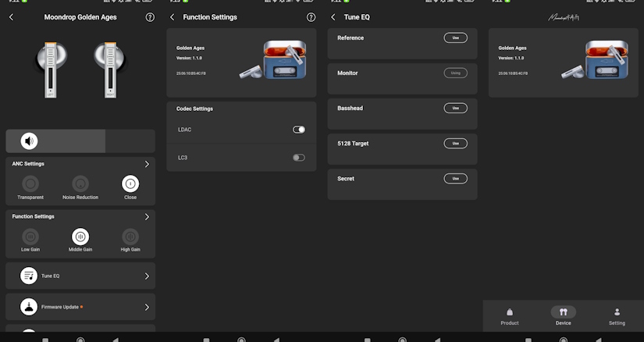Expand ANC Settings chevron

pos(147,164)
